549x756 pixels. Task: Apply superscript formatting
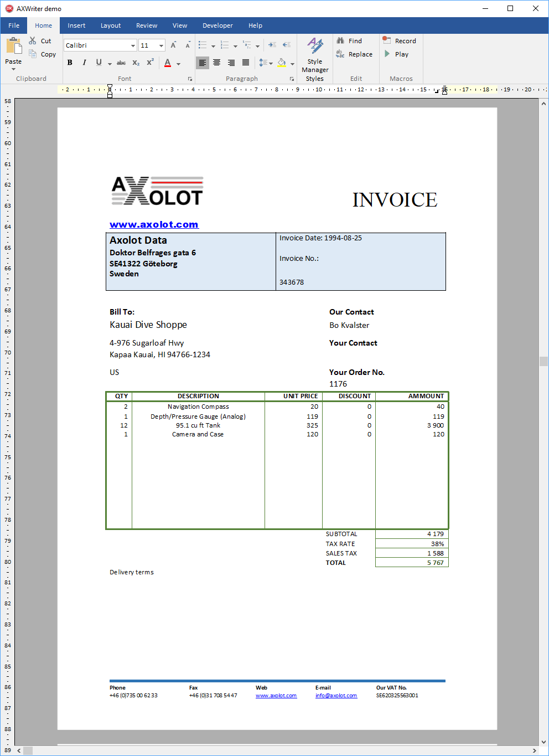[150, 63]
